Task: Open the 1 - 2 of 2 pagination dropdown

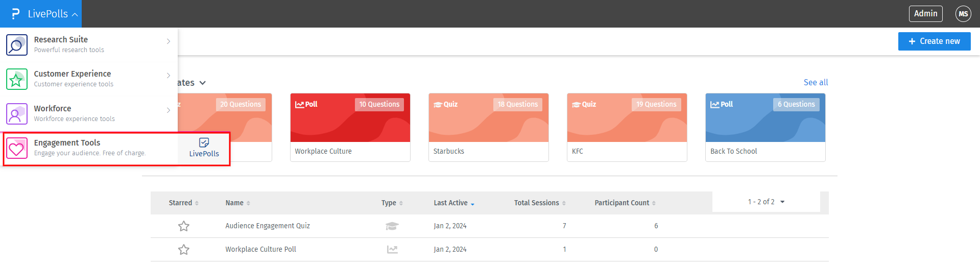Action: click(766, 202)
